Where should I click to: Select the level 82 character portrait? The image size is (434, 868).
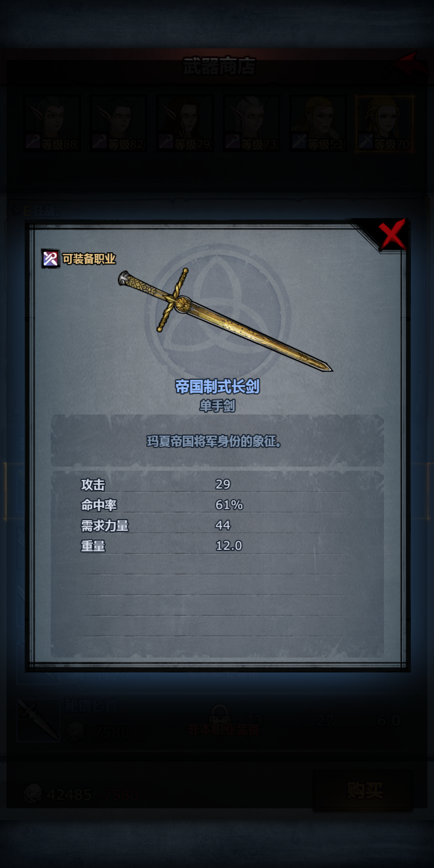(118, 123)
